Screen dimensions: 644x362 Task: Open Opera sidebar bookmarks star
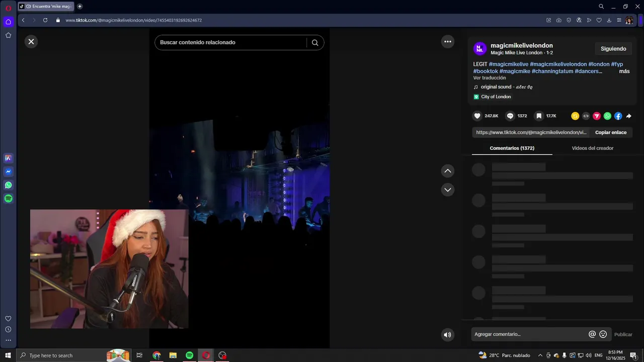pos(8,35)
